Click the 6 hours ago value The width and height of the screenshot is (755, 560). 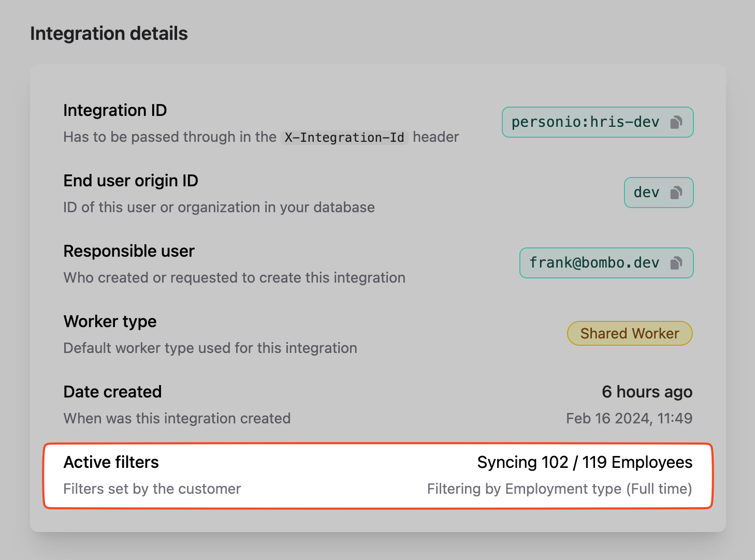click(647, 392)
